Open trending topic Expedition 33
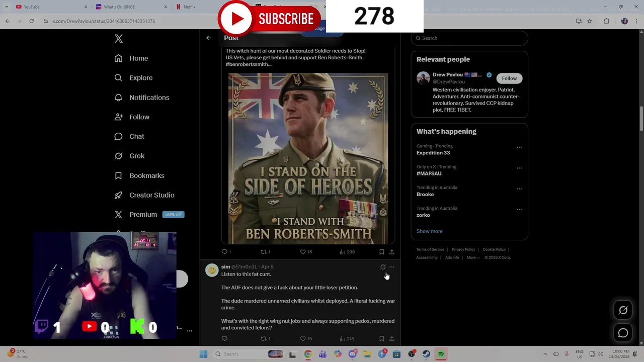 click(433, 153)
